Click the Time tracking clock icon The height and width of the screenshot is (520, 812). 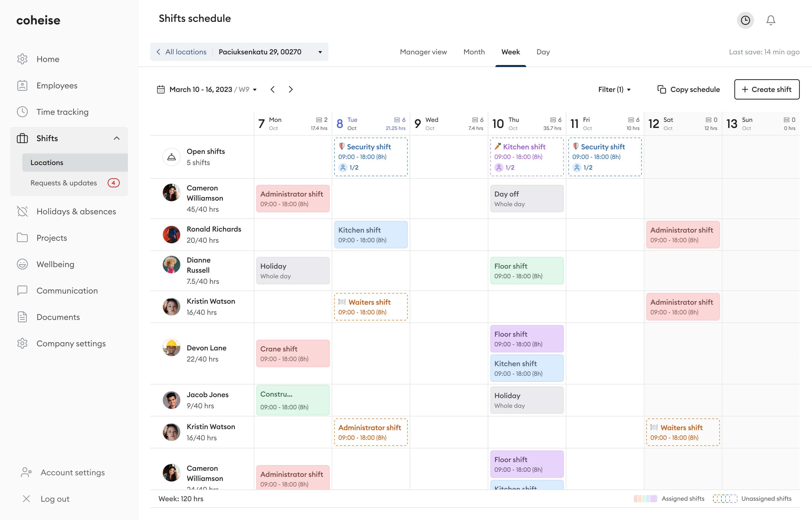tap(22, 112)
